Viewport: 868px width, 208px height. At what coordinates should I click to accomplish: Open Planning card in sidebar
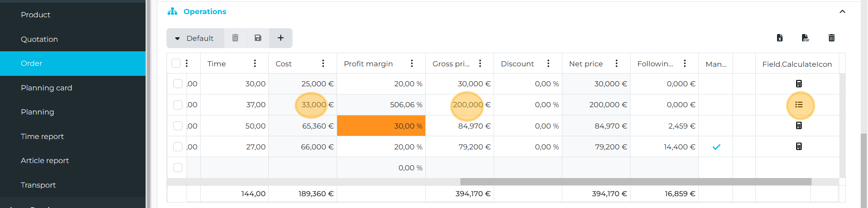pos(46,88)
